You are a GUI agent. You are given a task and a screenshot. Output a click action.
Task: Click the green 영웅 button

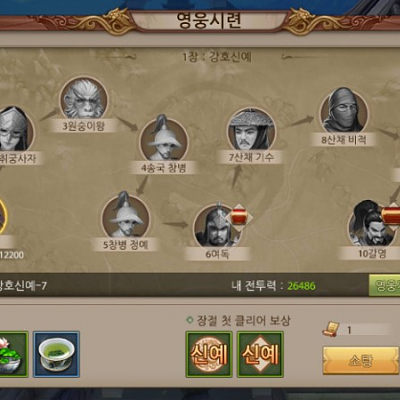[384, 285]
